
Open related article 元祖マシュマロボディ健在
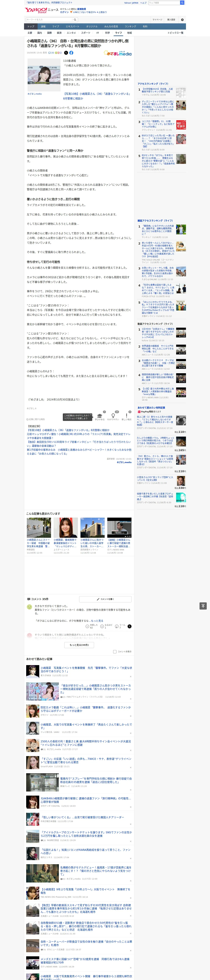click(x=79, y=436)
